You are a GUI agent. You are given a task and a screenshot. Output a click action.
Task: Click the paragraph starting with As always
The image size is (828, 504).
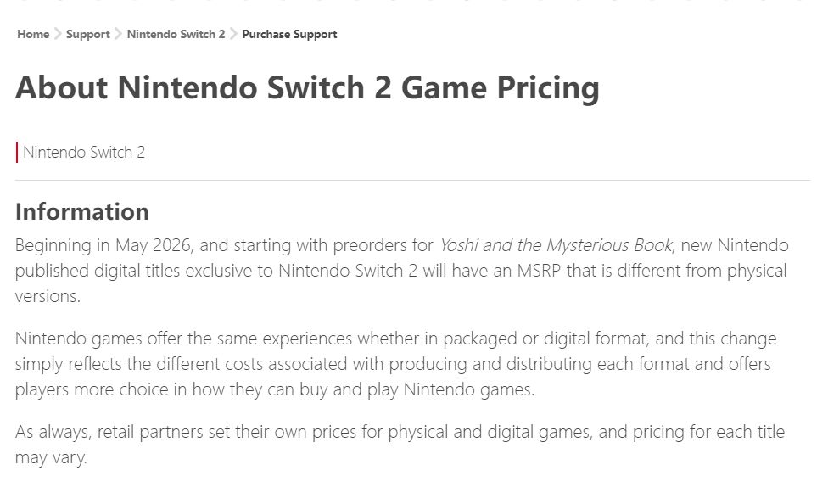399,444
